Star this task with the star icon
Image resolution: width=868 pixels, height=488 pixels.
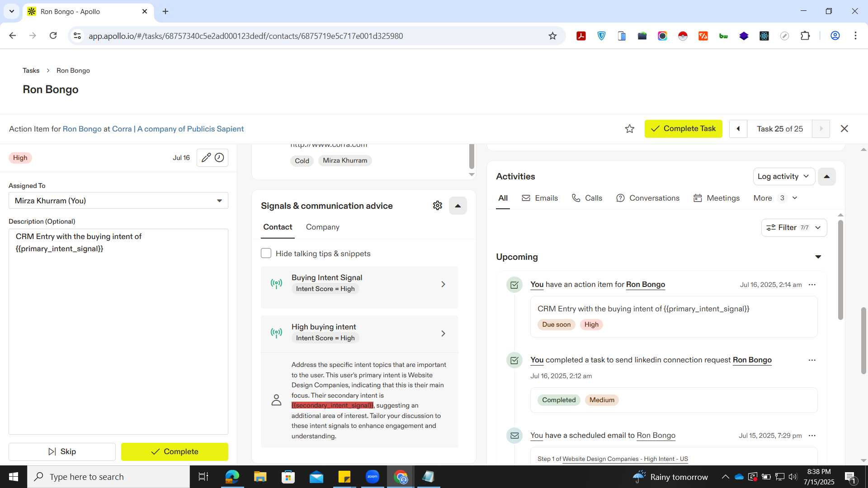[x=629, y=129]
